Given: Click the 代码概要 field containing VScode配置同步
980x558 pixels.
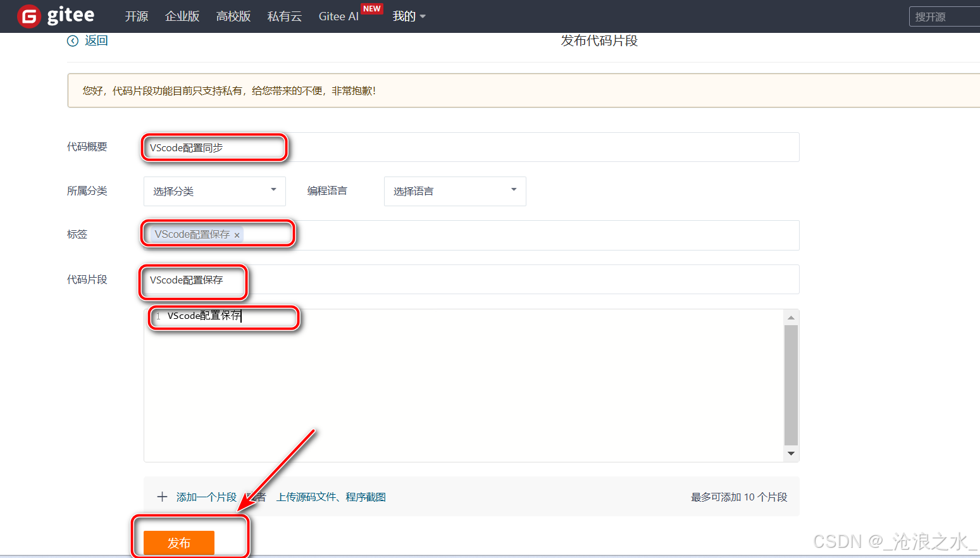Looking at the screenshot, I should [x=213, y=147].
